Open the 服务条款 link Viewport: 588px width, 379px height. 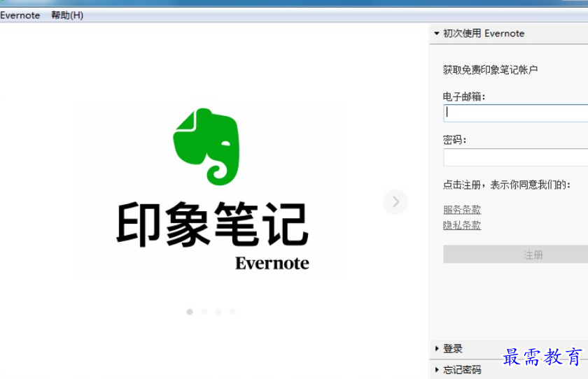[x=462, y=209]
